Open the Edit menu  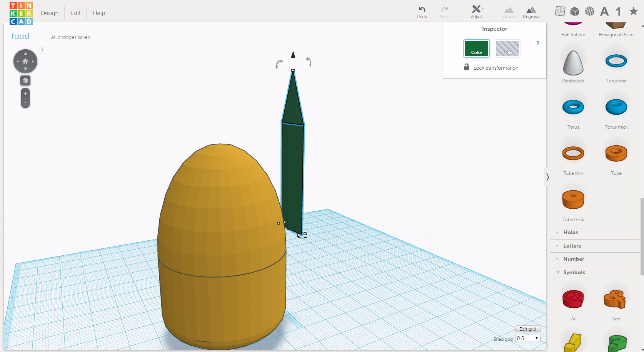[76, 13]
